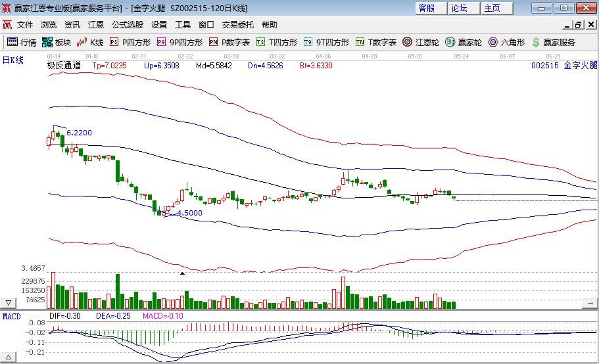The image size is (599, 364).
Task: Open the 9T四方形 tool
Action: tap(326, 42)
